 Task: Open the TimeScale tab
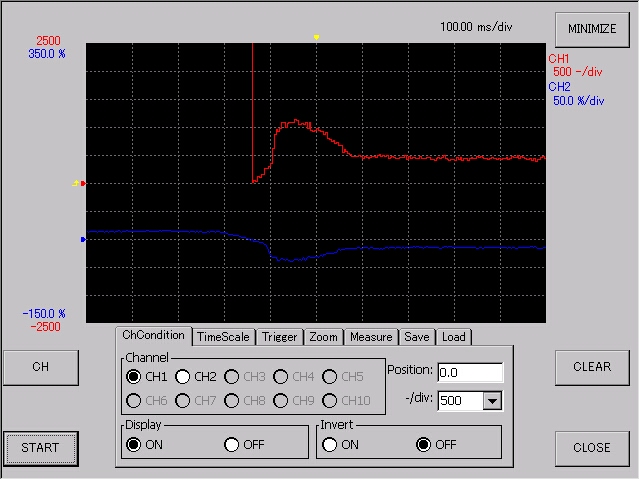223,337
